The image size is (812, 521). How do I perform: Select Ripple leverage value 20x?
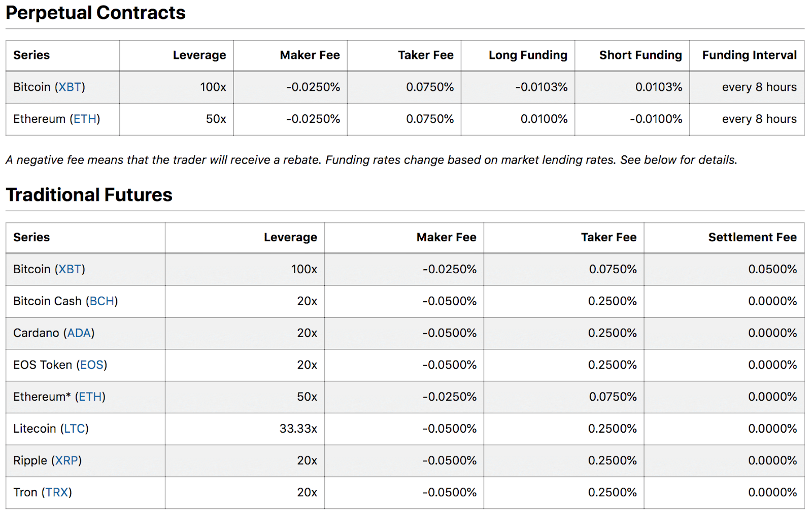tap(307, 461)
